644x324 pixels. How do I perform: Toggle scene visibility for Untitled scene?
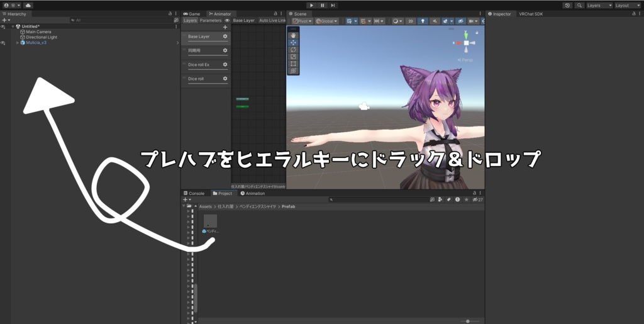3,26
